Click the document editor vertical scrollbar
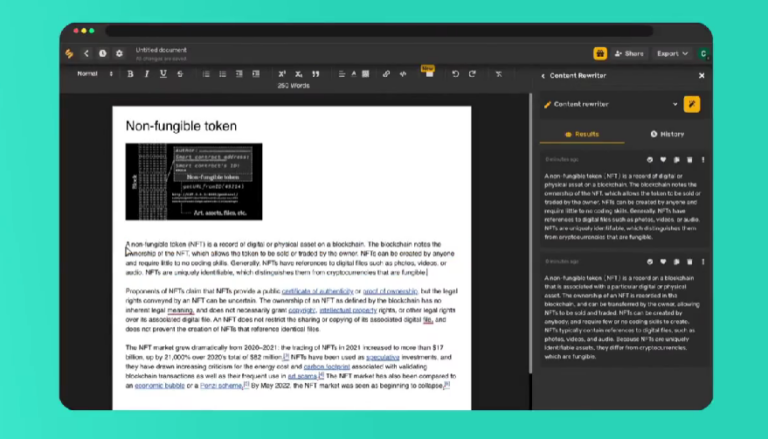 coord(530,233)
